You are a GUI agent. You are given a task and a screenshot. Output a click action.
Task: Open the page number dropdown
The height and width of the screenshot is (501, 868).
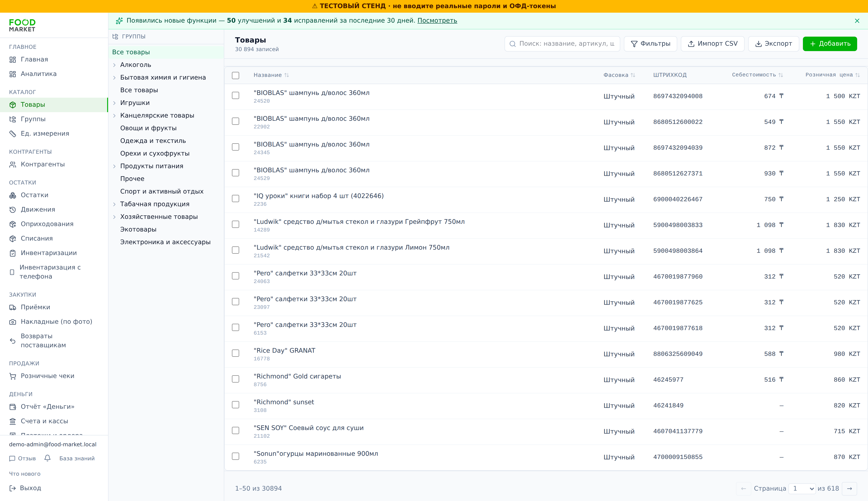pyautogui.click(x=802, y=489)
